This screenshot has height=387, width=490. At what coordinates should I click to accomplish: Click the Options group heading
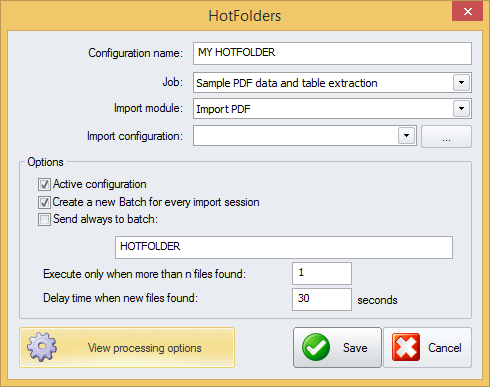coord(45,162)
